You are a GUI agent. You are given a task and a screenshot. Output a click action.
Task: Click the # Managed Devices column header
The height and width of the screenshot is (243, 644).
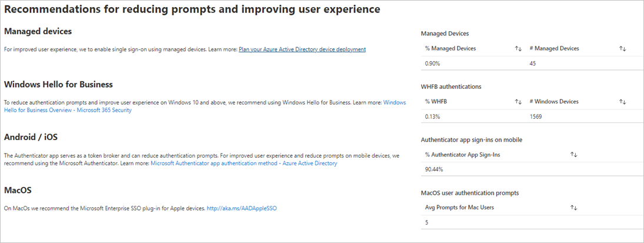pyautogui.click(x=555, y=49)
